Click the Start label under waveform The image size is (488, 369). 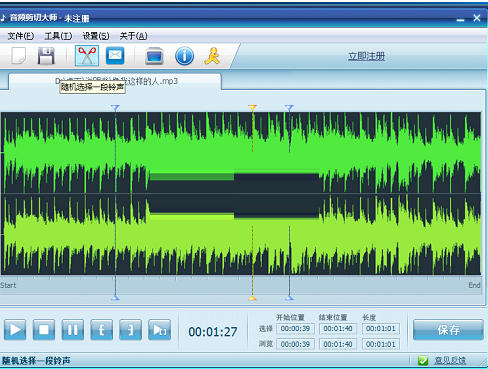(x=8, y=285)
